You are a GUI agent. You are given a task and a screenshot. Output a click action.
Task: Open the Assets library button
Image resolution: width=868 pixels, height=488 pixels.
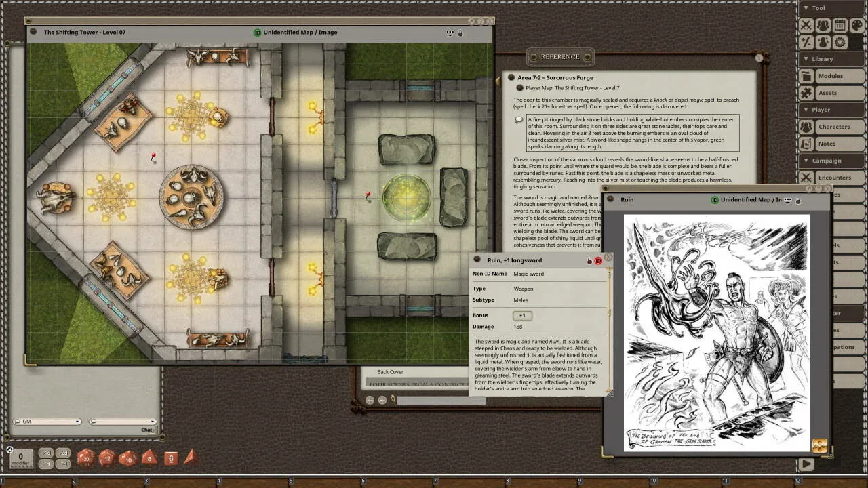tap(840, 93)
